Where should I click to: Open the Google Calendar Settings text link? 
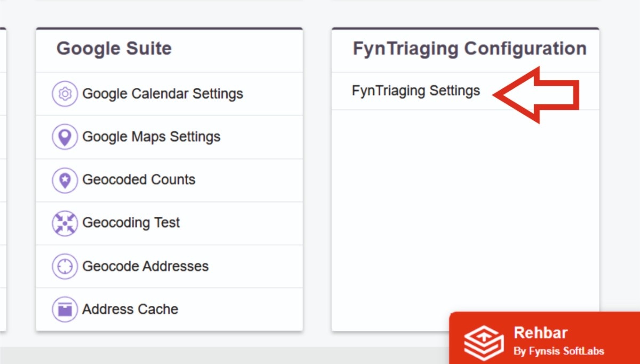(x=163, y=94)
